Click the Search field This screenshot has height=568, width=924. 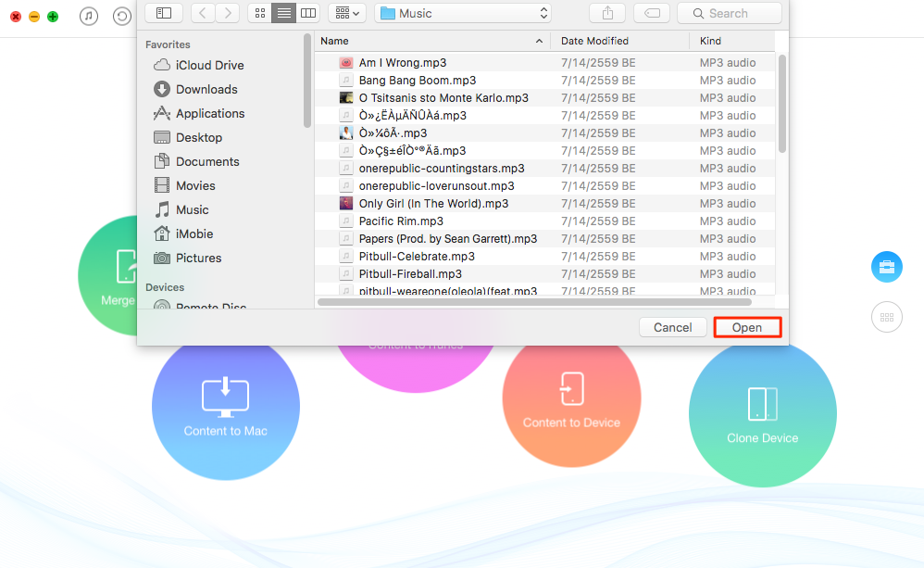click(x=730, y=13)
